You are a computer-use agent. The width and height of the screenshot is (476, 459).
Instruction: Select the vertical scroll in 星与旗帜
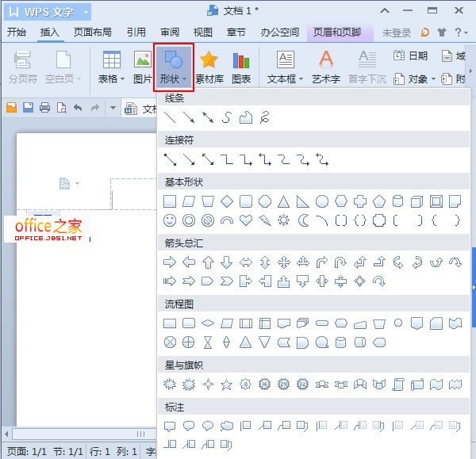coord(398,384)
